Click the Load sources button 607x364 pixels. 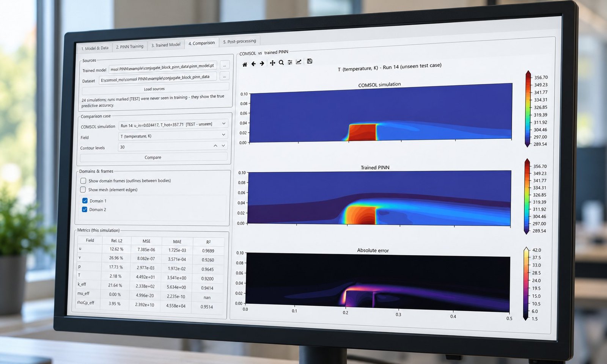(154, 89)
